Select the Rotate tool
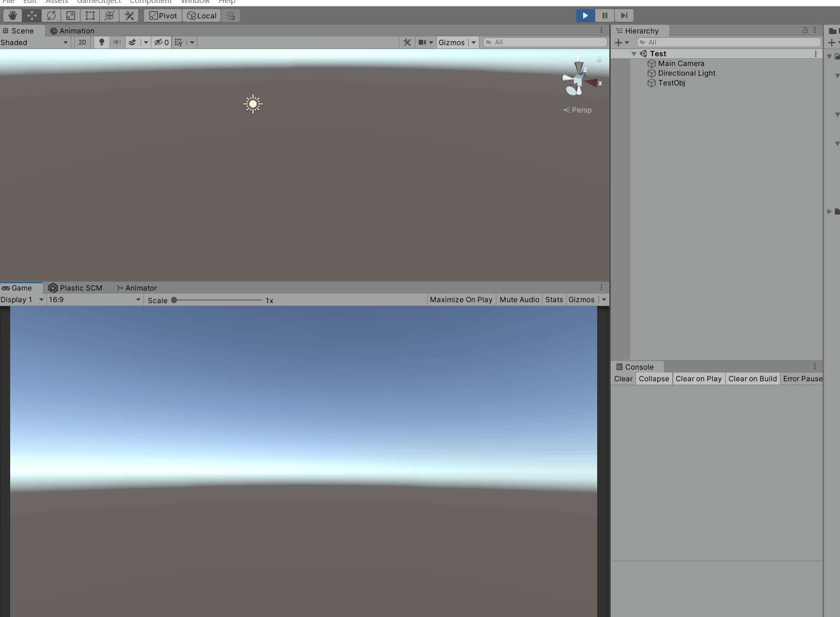 [x=51, y=16]
